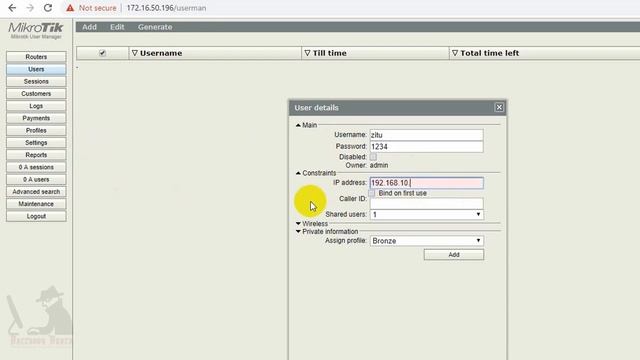Screen dimensions: 640x360
Task: Open the Add menu
Action: pos(89,27)
